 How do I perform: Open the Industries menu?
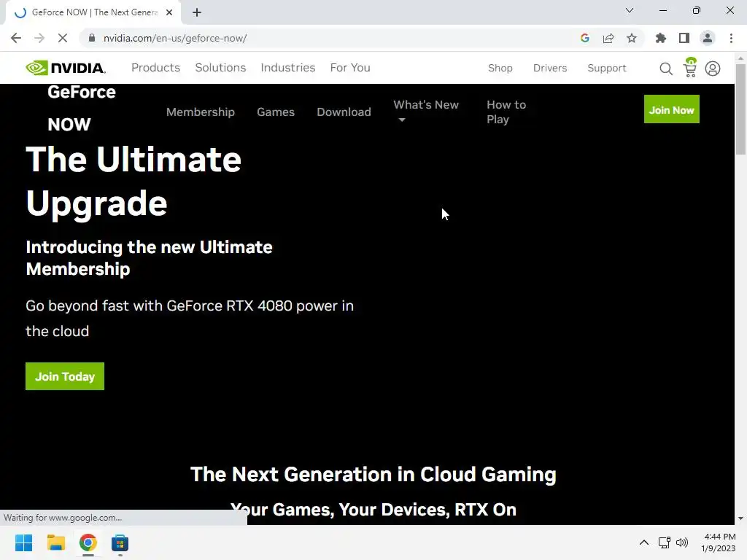pos(287,68)
